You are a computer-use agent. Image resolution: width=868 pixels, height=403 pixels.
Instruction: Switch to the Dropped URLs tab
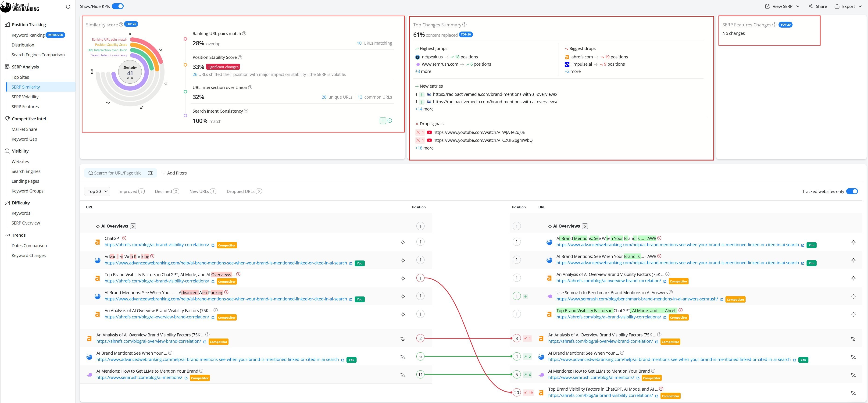[244, 191]
